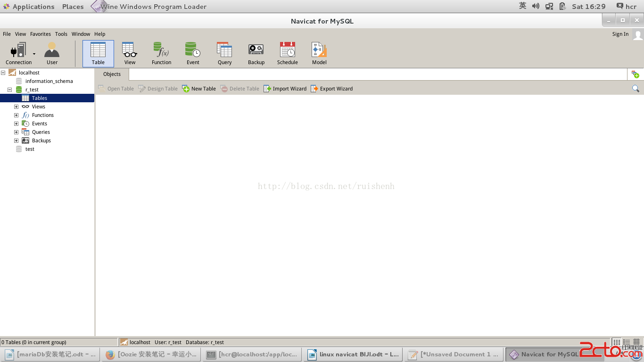The width and height of the screenshot is (644, 362).
Task: Open the Event toolbar icon
Action: point(193,53)
